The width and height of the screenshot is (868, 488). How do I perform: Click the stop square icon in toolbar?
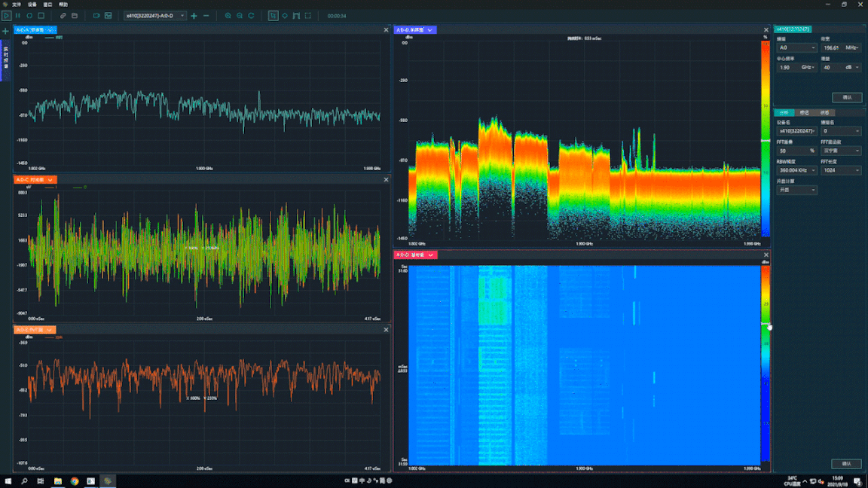(41, 16)
